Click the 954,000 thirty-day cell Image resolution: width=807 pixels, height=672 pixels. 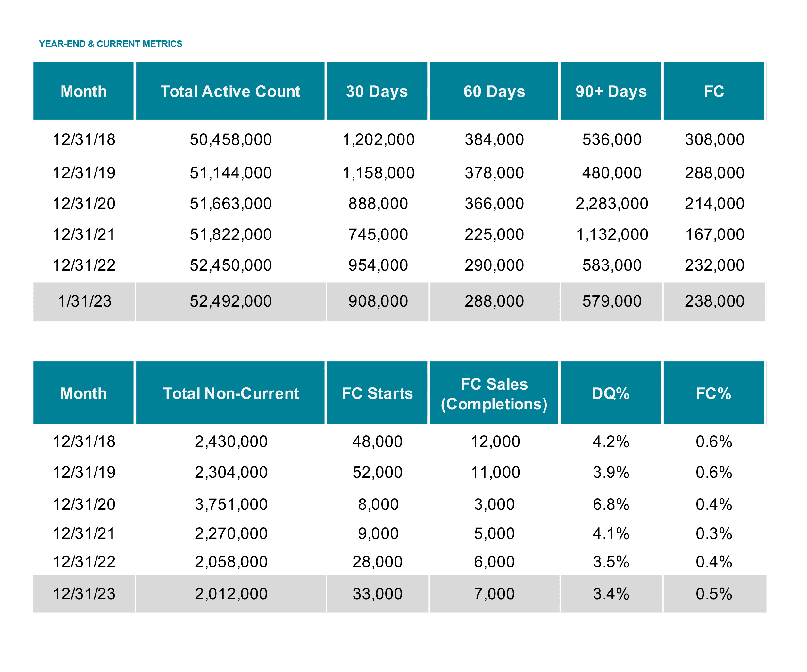tap(378, 265)
